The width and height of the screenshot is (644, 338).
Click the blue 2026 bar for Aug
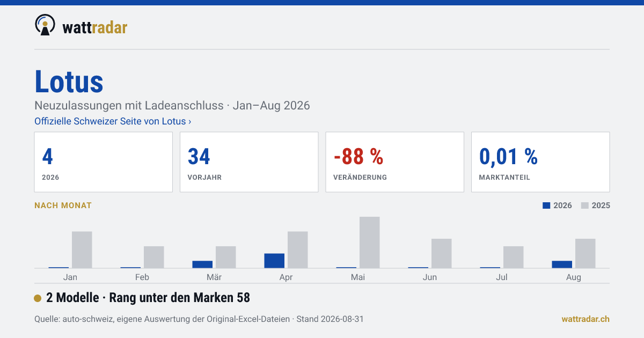[x=562, y=264]
